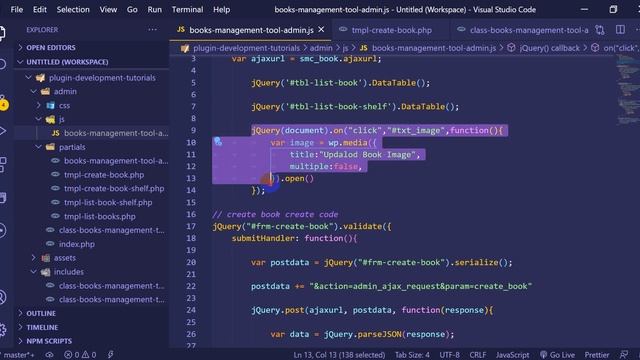640x360 pixels.
Task: Open Terminal menu
Action: click(187, 9)
